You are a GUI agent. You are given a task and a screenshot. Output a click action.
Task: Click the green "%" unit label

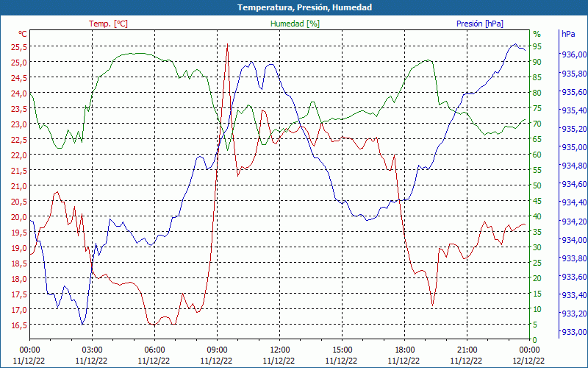coord(537,34)
